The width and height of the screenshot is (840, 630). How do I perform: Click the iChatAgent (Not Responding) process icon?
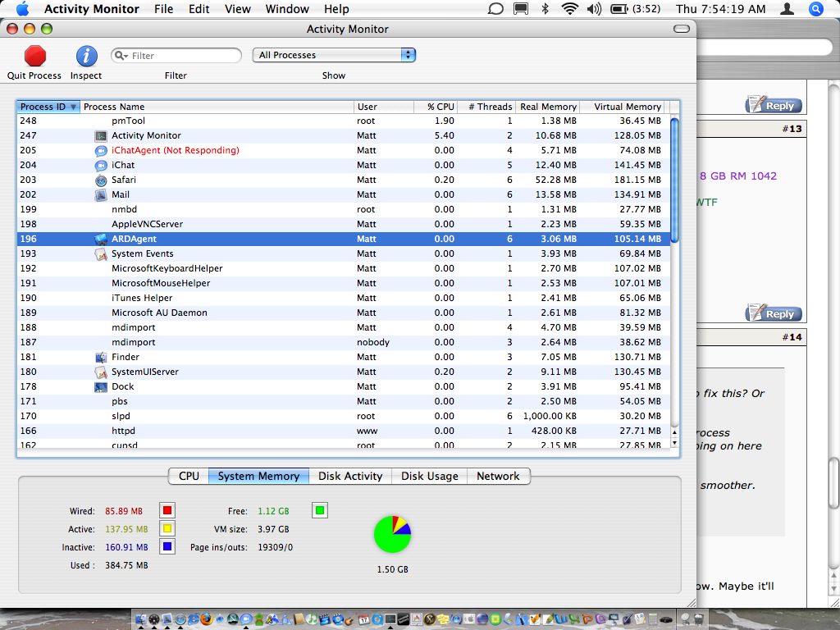(x=101, y=151)
